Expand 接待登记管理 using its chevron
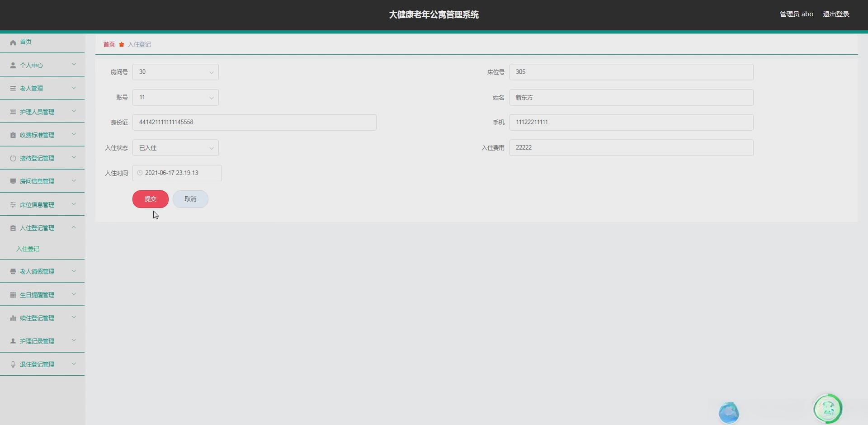This screenshot has width=868, height=425. [x=74, y=157]
